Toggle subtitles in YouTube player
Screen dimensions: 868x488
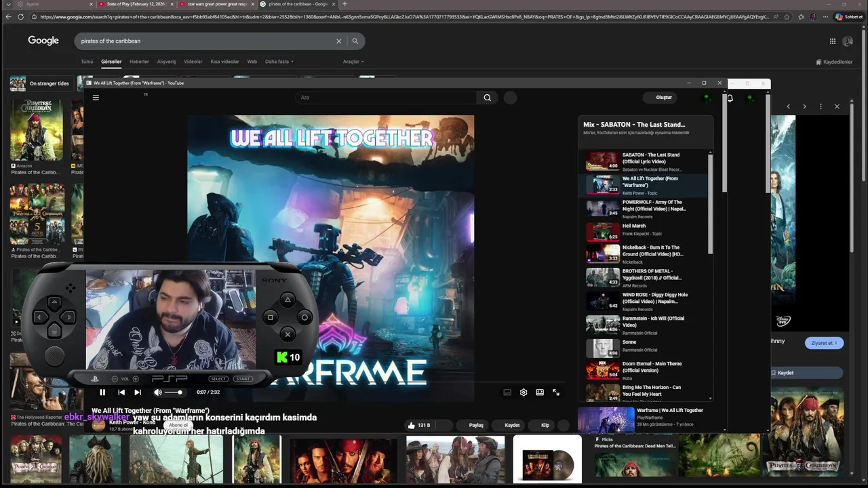coord(507,392)
